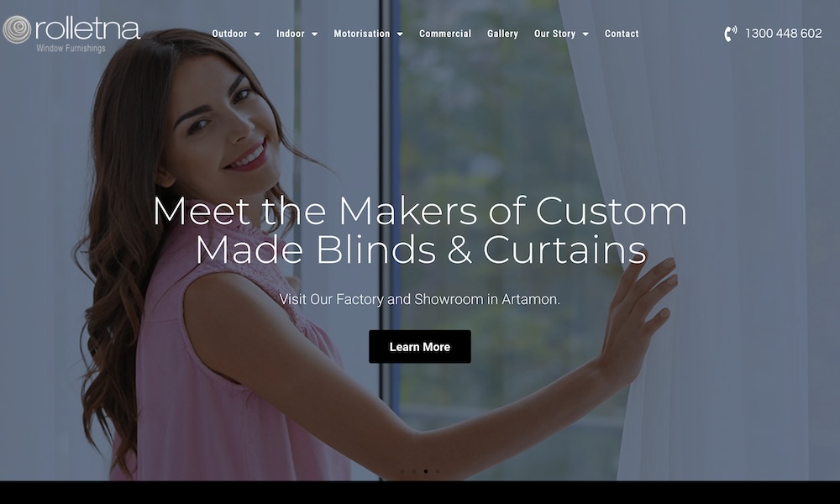Call the 1300 448 602 number link
Screen dimensions: 840x504
[x=783, y=34]
